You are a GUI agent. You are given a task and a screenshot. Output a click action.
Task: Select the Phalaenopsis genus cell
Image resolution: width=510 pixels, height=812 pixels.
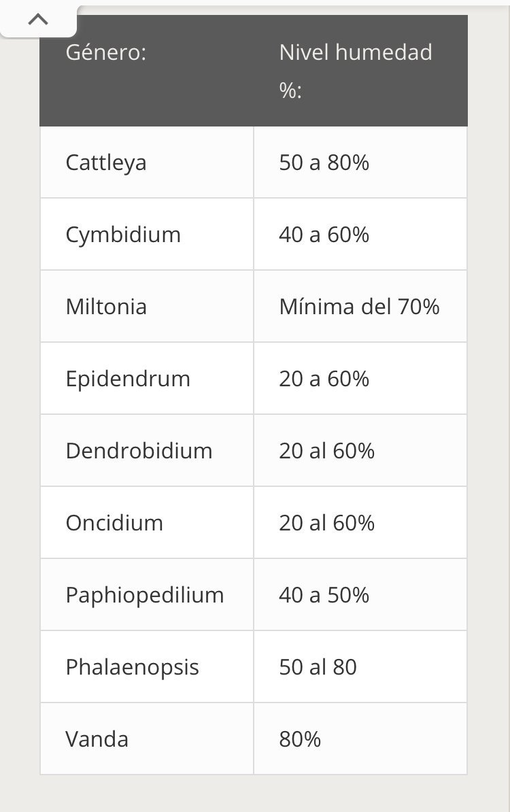pos(146,666)
